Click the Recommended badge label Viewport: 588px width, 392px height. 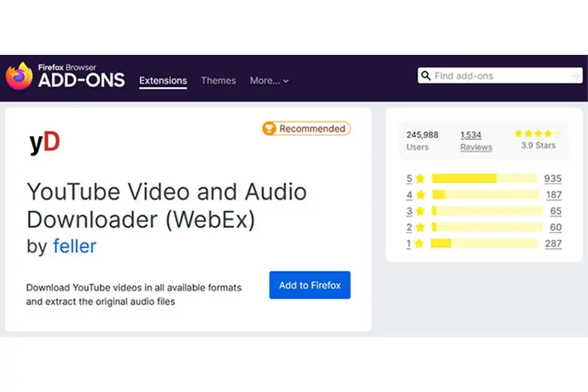312,129
